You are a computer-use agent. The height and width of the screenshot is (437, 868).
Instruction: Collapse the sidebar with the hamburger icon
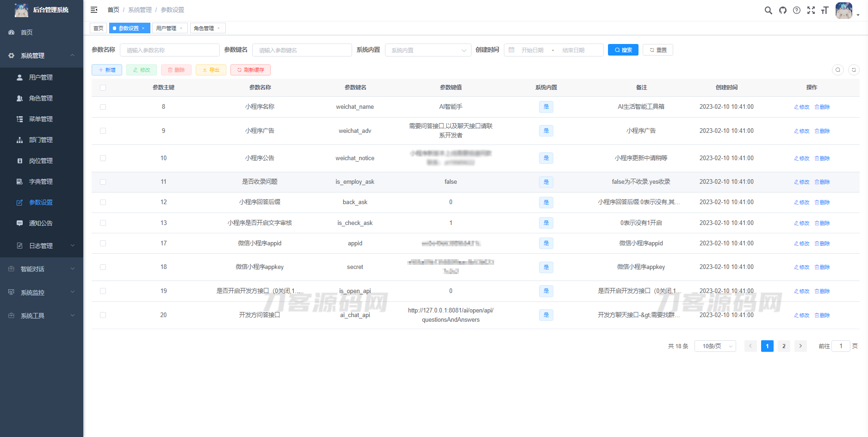tap(94, 10)
